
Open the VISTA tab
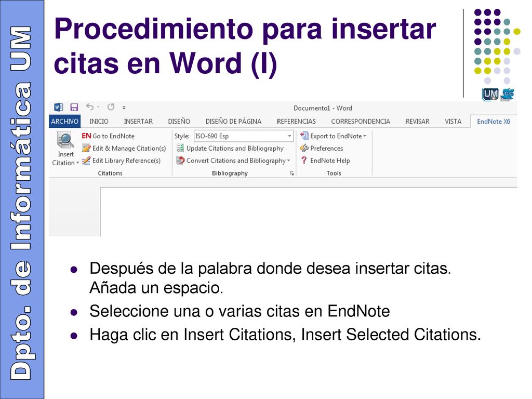453,121
